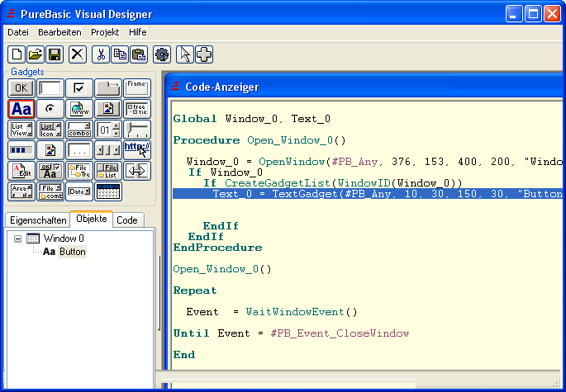The image size is (566, 392).
Task: Choose the Edit editor gadget
Action: 21,171
